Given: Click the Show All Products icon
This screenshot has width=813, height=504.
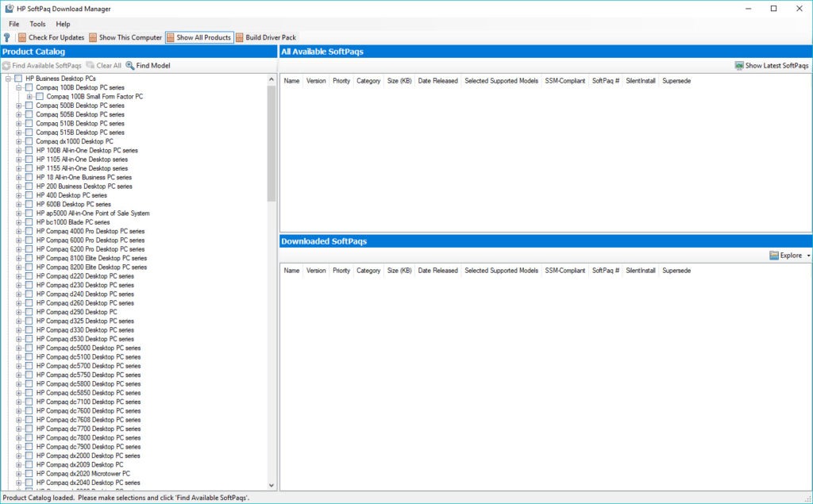Looking at the screenshot, I should coord(171,37).
